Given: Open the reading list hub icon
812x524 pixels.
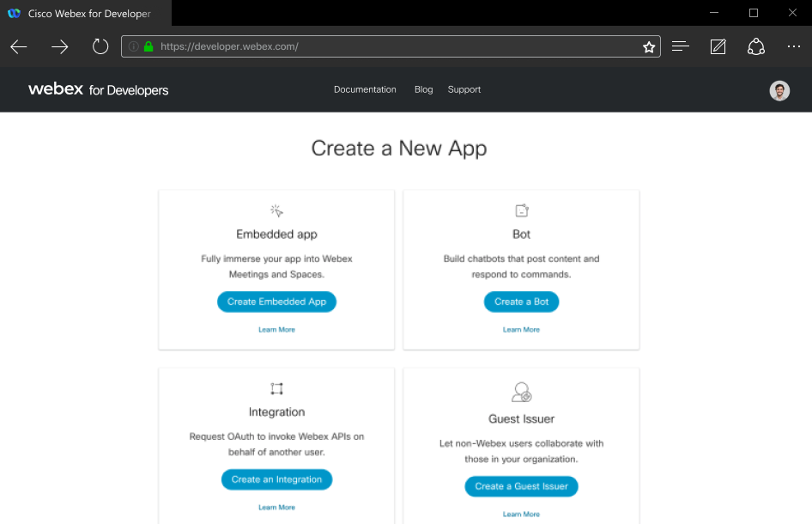Looking at the screenshot, I should click(x=681, y=46).
